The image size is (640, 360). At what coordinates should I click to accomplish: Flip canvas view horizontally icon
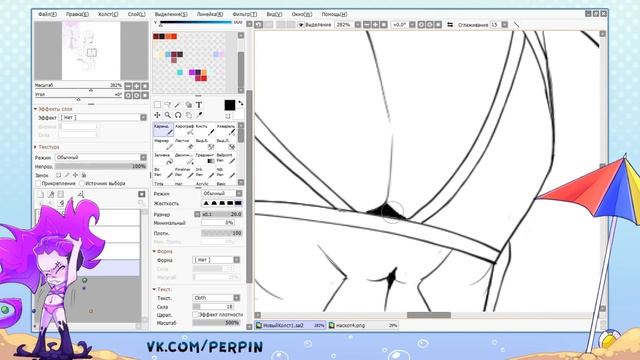pos(450,25)
